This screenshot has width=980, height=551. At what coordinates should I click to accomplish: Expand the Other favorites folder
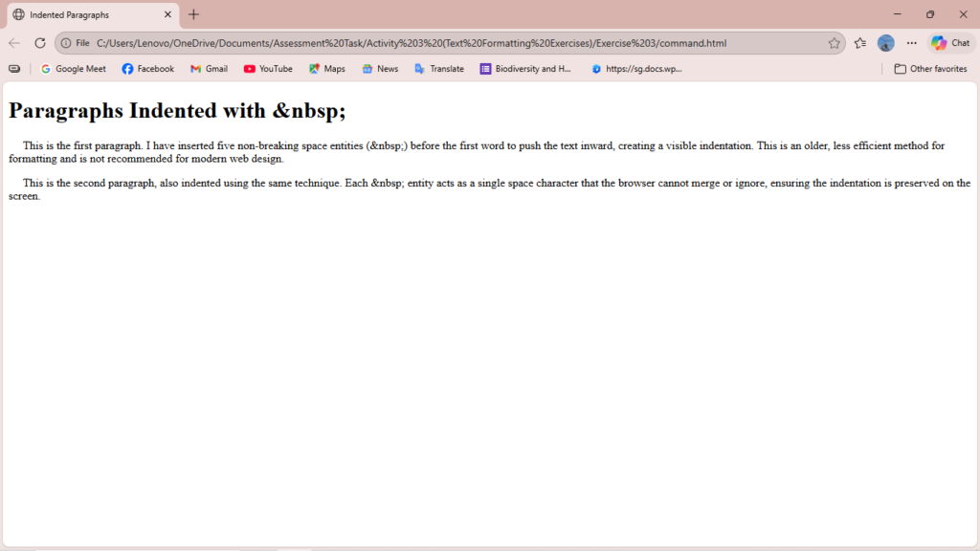930,69
